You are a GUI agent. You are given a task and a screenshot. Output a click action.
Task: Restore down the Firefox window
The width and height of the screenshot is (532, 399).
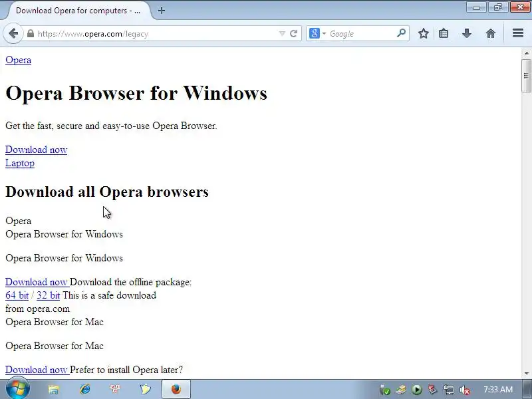click(x=498, y=7)
